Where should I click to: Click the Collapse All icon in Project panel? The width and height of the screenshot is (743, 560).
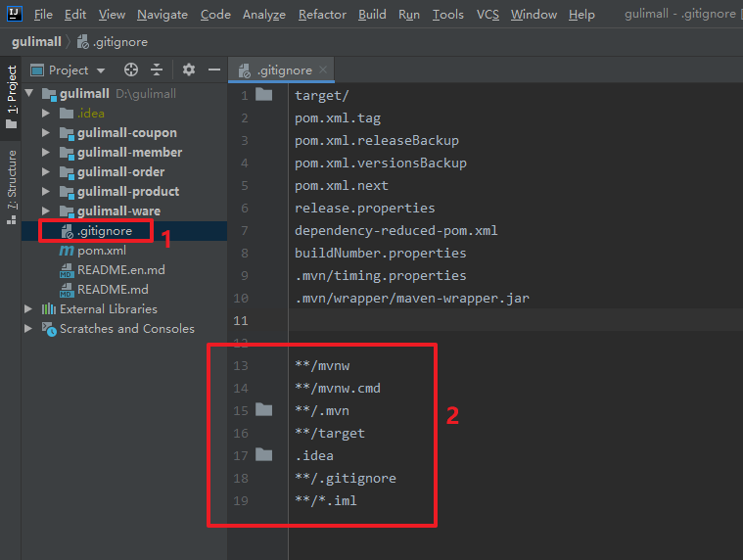coord(157,70)
